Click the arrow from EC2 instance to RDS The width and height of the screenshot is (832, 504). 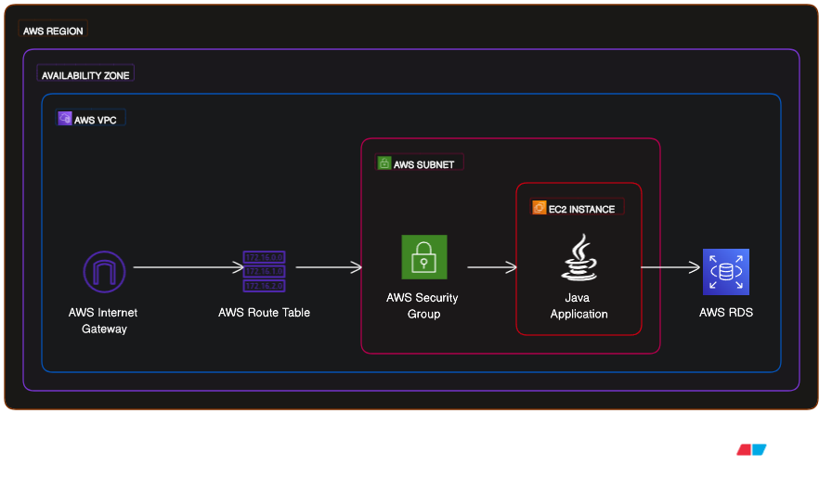point(670,267)
